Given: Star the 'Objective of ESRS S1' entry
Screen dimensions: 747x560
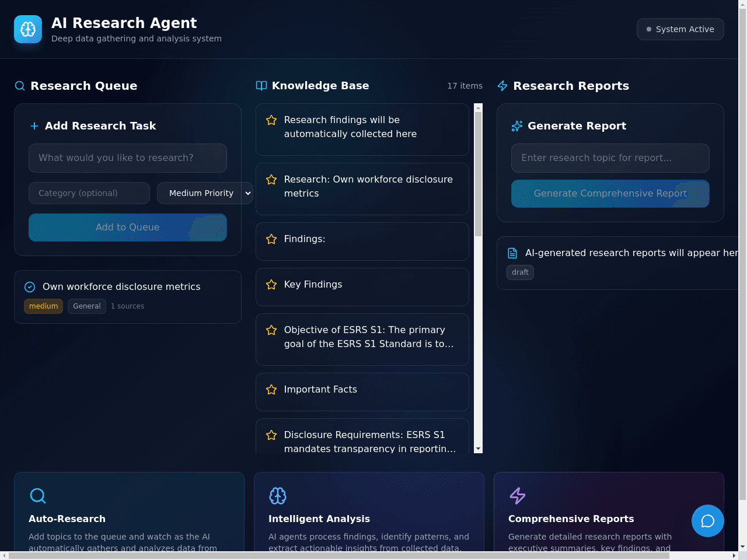Looking at the screenshot, I should click(x=271, y=330).
